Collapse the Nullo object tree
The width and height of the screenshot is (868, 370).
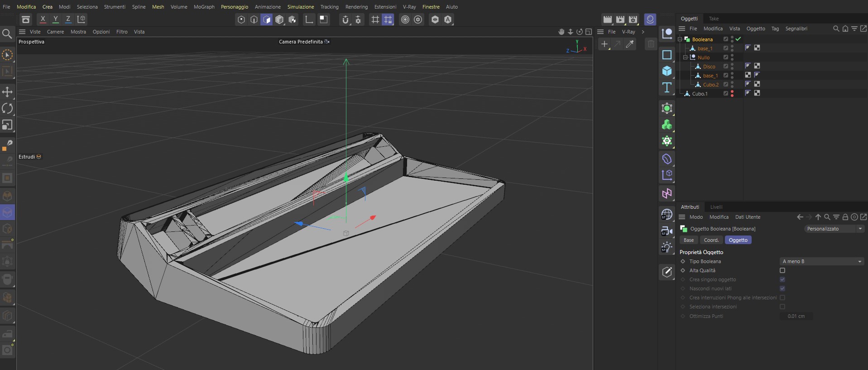685,58
